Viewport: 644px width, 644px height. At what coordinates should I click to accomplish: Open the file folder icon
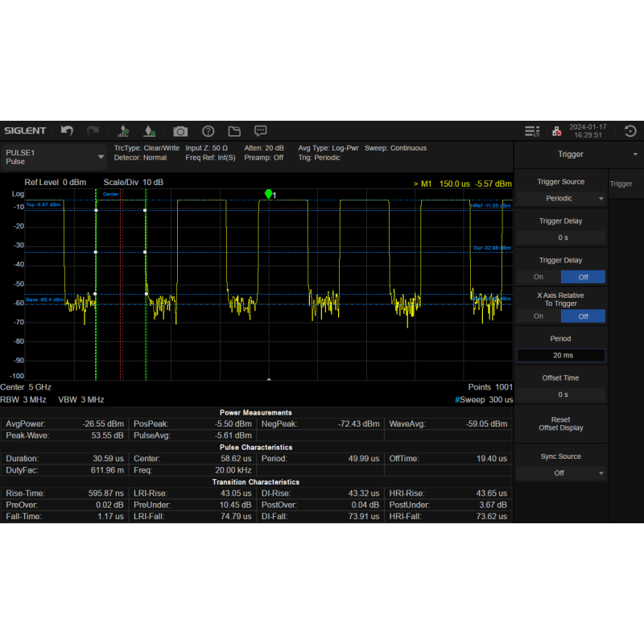pyautogui.click(x=234, y=131)
